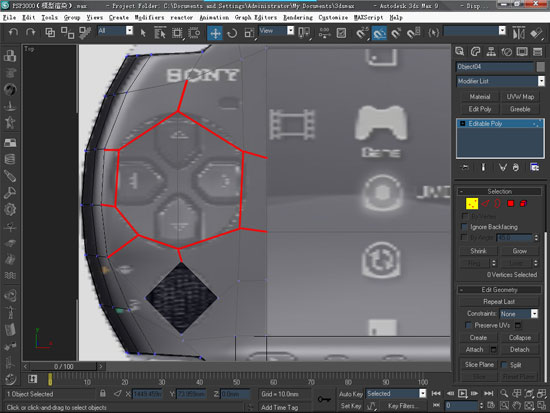Activate Select and Rotate tool
This screenshot has height=413, width=550.
click(232, 33)
